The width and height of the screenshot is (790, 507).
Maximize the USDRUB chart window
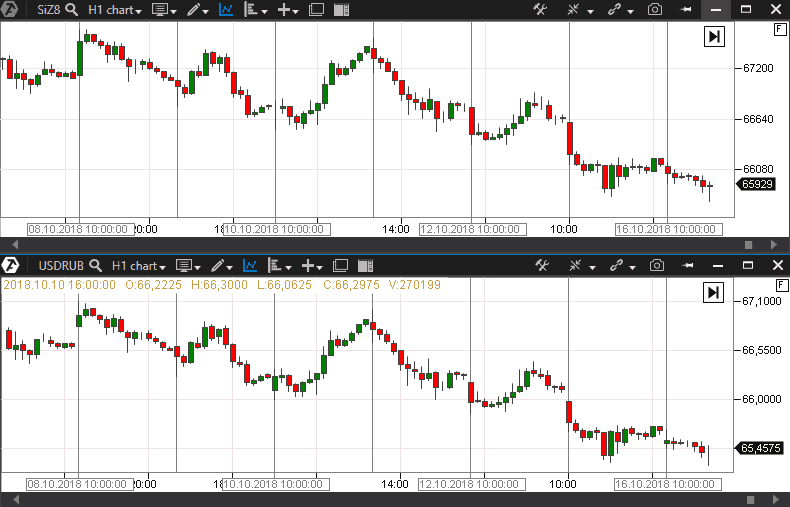(748, 266)
